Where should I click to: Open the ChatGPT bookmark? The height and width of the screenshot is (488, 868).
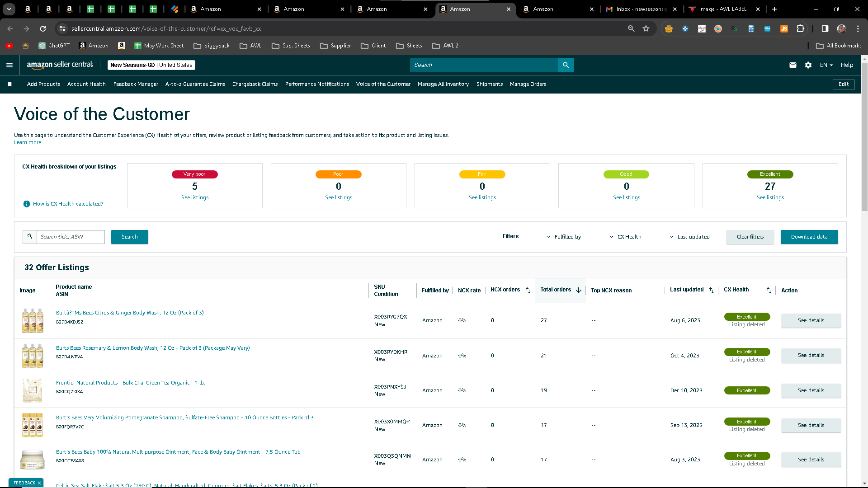click(x=54, y=46)
